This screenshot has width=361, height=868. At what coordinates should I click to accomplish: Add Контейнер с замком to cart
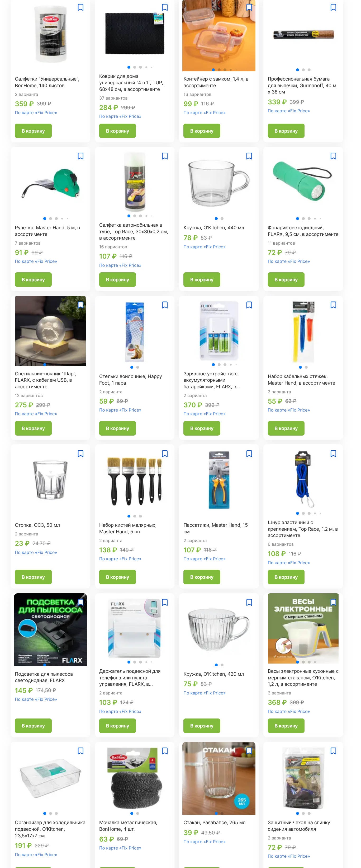(202, 131)
